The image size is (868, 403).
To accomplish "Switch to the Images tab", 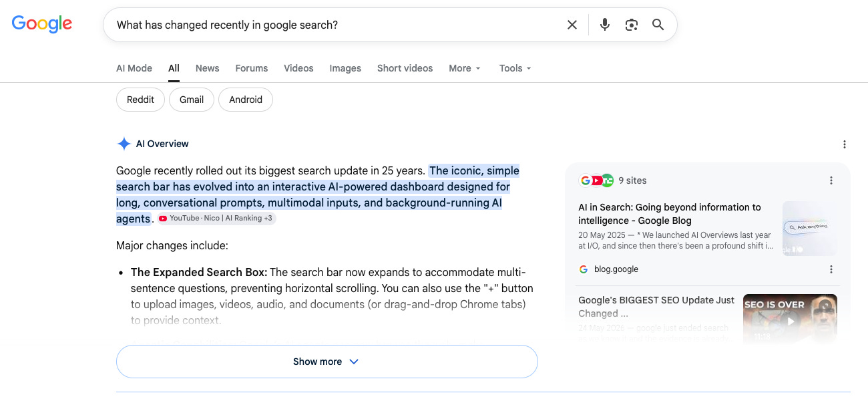I will [345, 68].
